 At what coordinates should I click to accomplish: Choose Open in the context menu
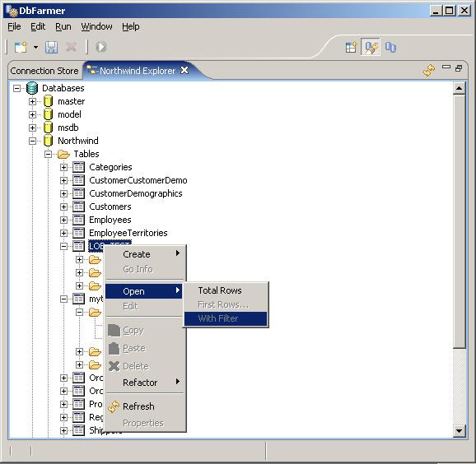[144, 291]
